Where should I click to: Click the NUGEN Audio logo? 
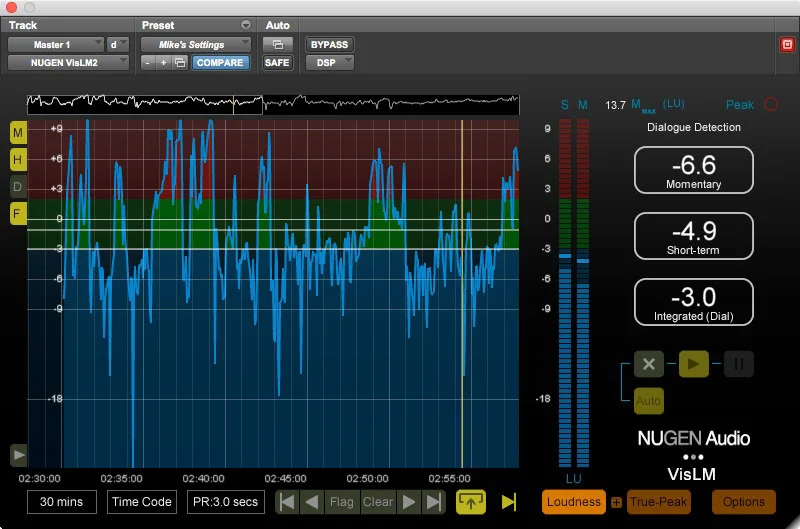click(x=694, y=439)
